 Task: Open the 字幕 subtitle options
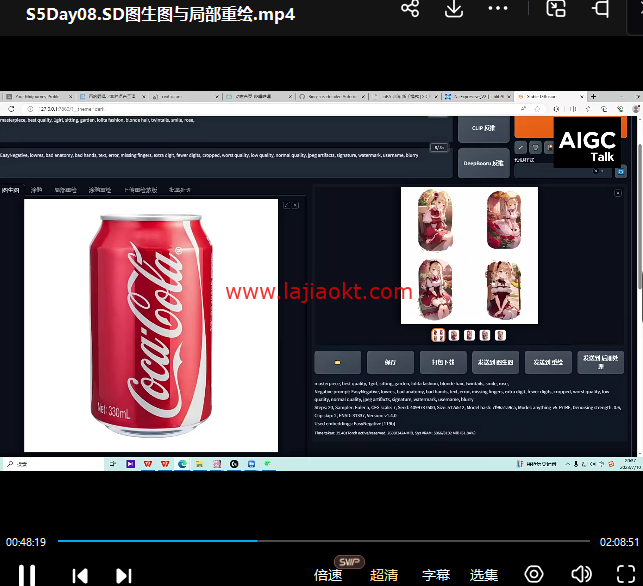pos(436,575)
